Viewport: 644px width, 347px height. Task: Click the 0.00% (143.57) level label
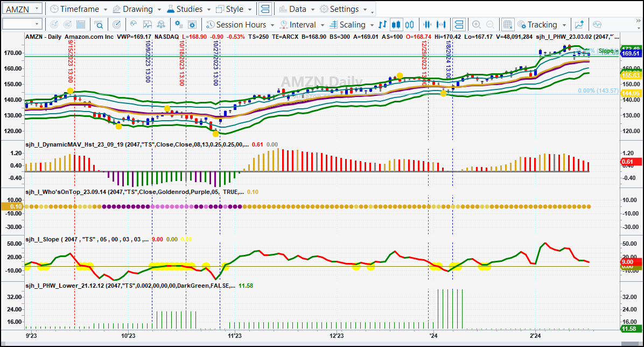pyautogui.click(x=598, y=91)
